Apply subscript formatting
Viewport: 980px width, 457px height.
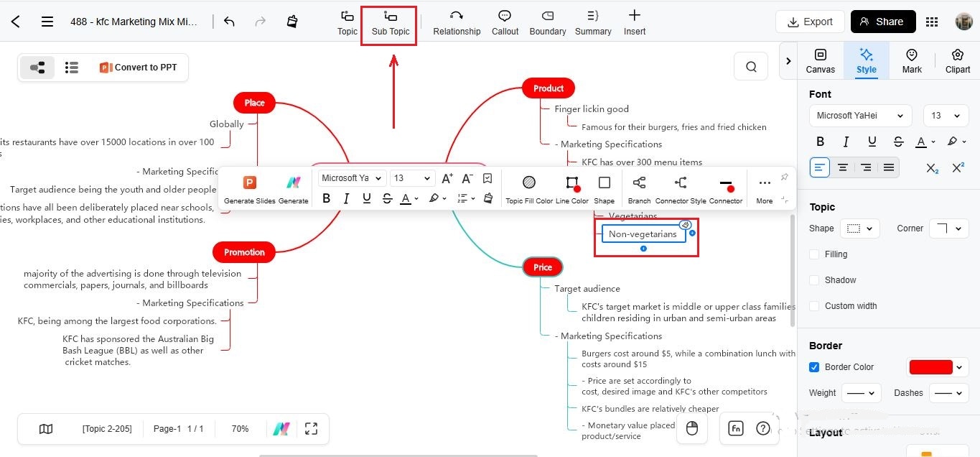932,168
